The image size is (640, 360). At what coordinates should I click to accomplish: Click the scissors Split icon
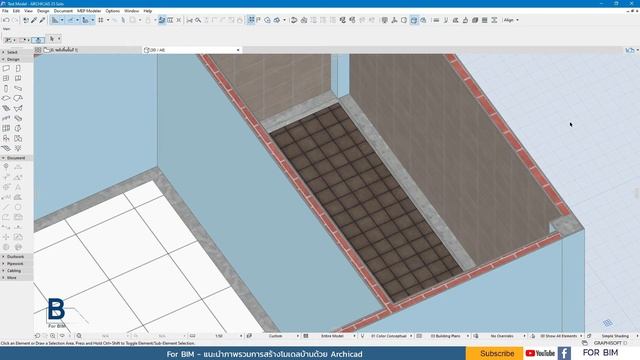coord(189,20)
